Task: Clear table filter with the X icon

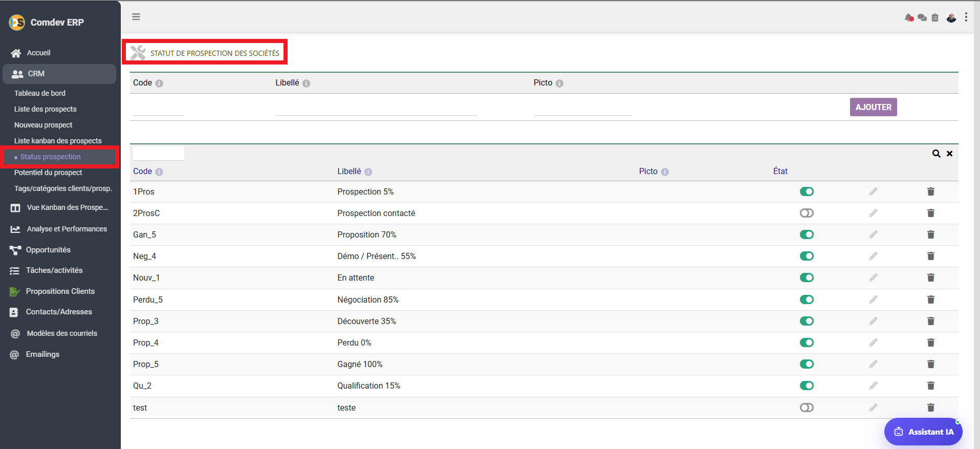Action: tap(949, 154)
